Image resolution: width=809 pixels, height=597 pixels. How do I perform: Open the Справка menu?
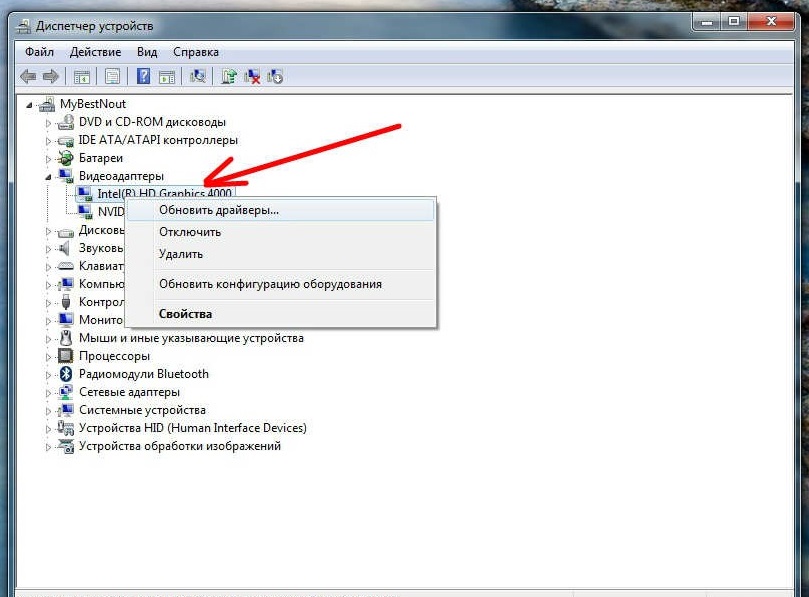(x=196, y=52)
